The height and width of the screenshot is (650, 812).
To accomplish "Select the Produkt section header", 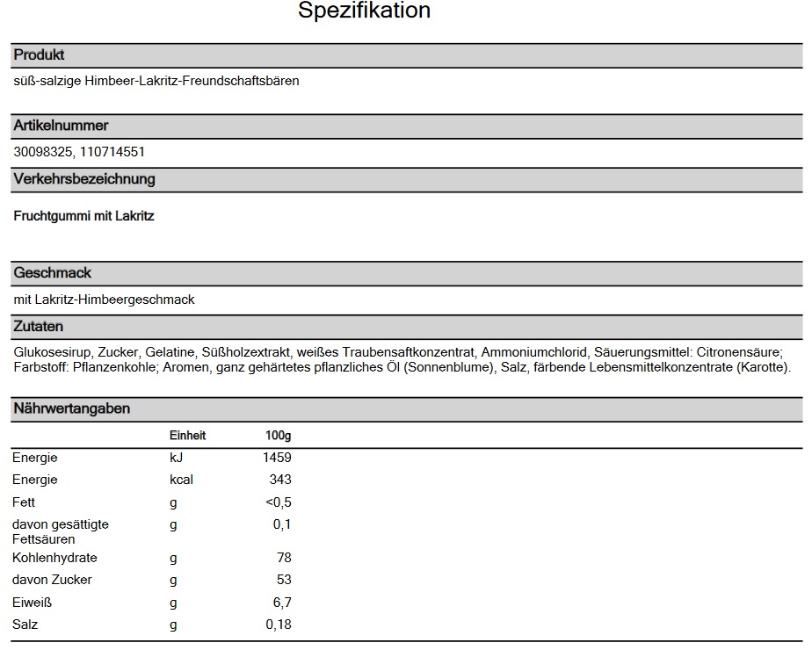I will [x=40, y=55].
